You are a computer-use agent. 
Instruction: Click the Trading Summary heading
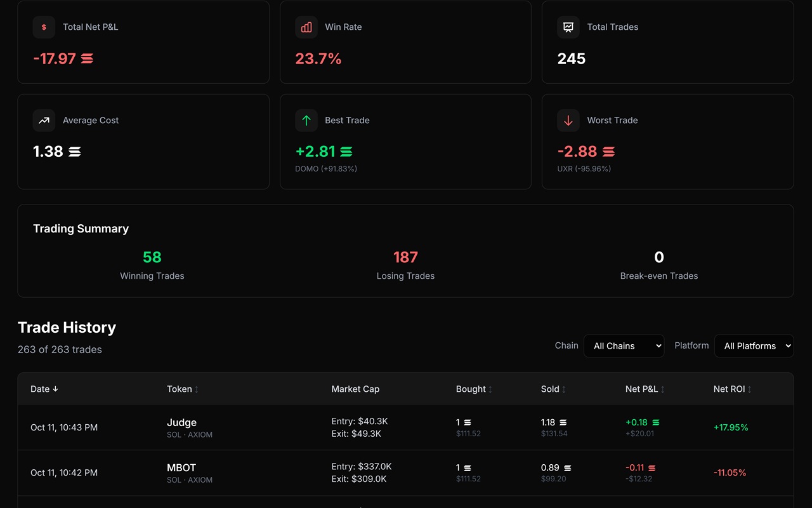pos(81,229)
